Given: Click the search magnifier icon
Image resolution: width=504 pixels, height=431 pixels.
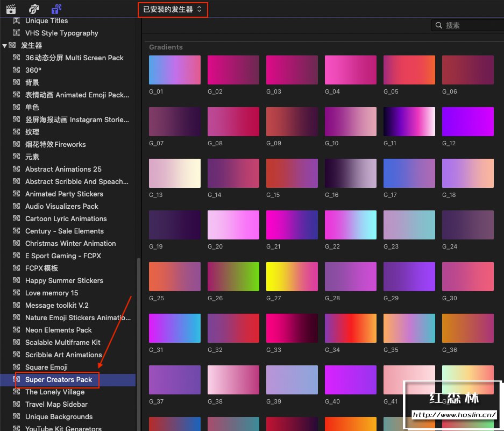Looking at the screenshot, I should [x=439, y=25].
